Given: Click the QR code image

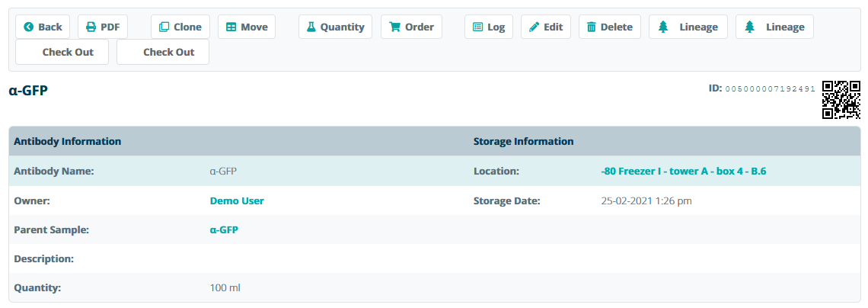Looking at the screenshot, I should (841, 100).
